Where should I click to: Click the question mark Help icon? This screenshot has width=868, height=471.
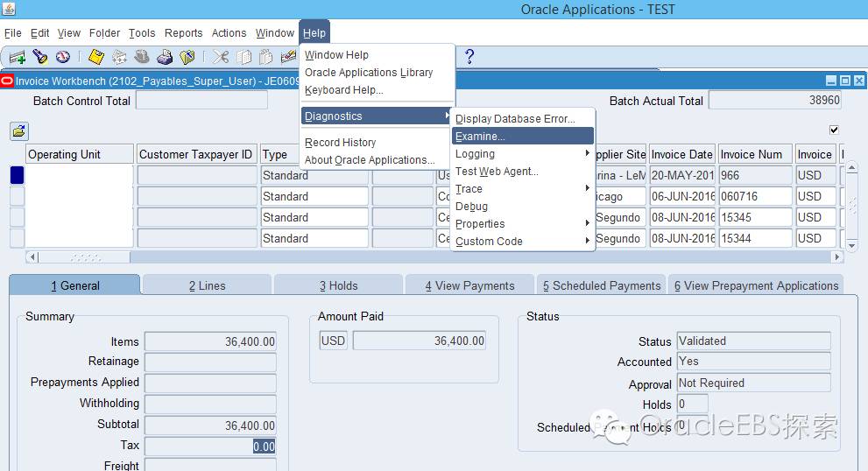pyautogui.click(x=469, y=56)
